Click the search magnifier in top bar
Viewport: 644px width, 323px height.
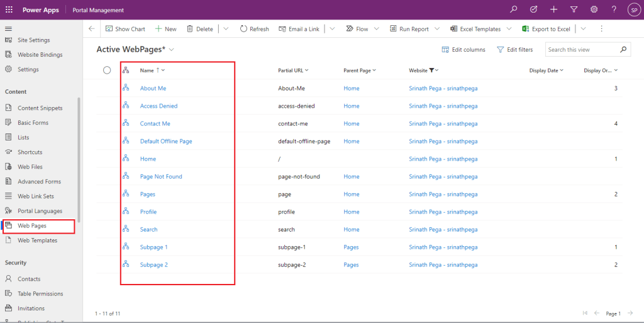514,9
